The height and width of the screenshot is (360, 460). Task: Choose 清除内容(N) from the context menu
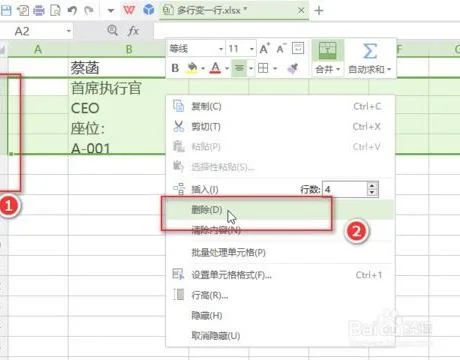[280, 230]
